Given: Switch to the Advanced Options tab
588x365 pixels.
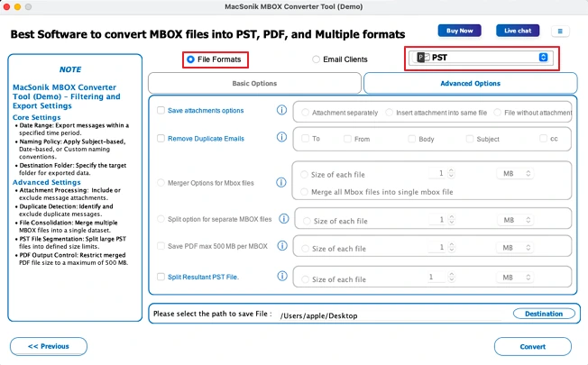Looking at the screenshot, I should click(470, 83).
